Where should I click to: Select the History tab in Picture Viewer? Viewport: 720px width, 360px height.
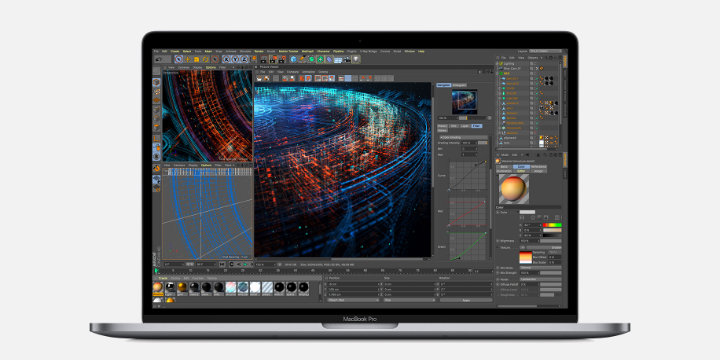click(x=442, y=126)
